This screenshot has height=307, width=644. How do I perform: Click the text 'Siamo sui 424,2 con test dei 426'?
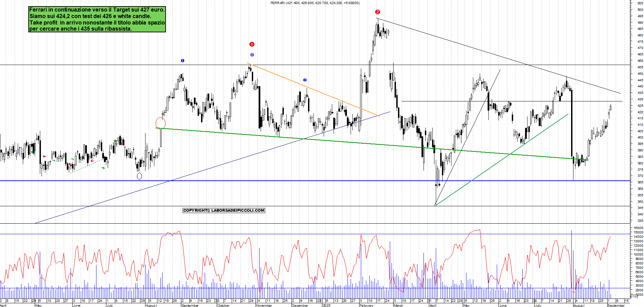pos(71,16)
